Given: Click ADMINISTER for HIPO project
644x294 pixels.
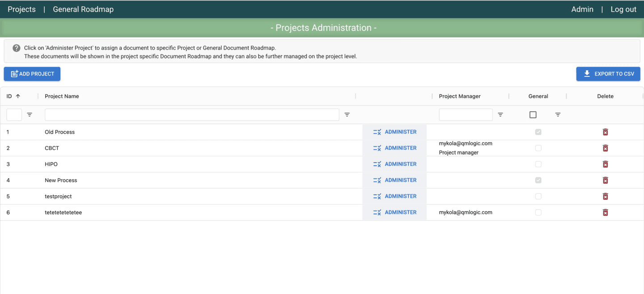Looking at the screenshot, I should (x=394, y=164).
